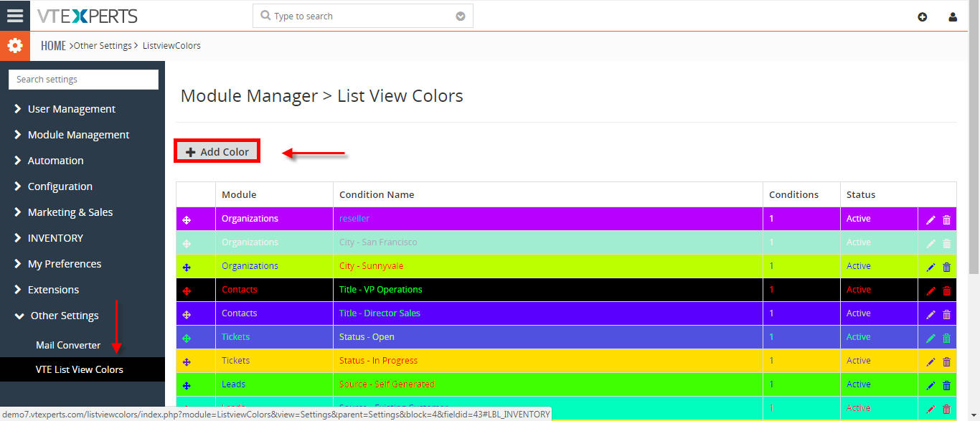The width and height of the screenshot is (980, 421).
Task: Click the orange settings gear icon
Action: pyautogui.click(x=15, y=46)
